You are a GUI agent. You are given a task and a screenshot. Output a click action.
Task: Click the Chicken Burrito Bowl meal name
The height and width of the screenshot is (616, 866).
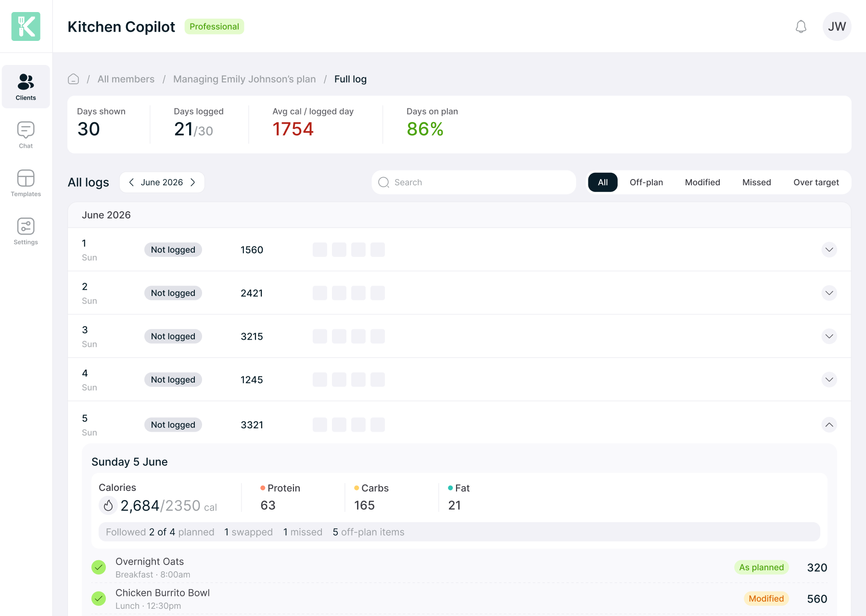pos(163,593)
